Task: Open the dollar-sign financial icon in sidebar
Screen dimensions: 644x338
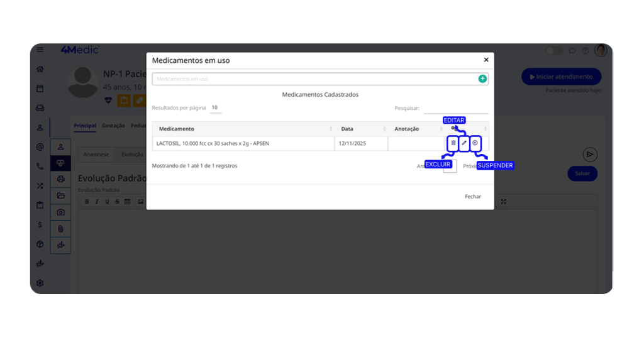Action: click(40, 224)
